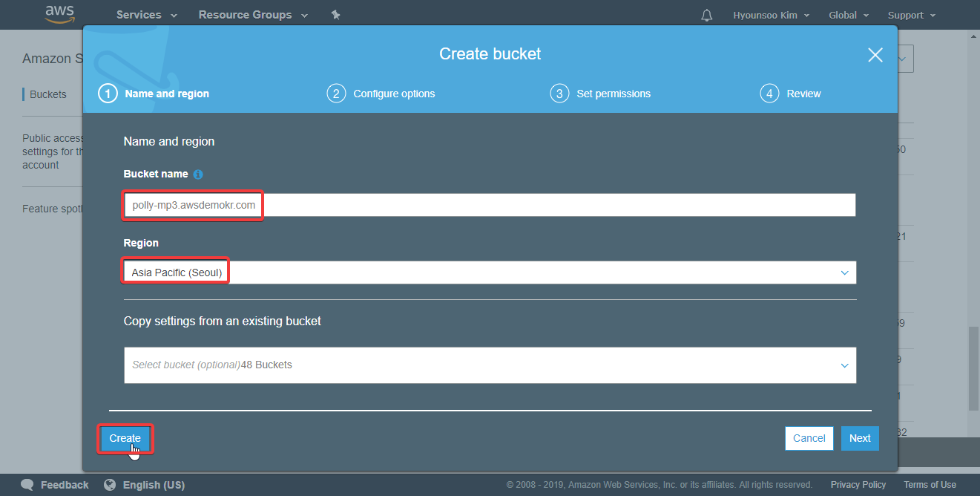980x496 pixels.
Task: Expand the Services menu
Action: click(x=147, y=15)
